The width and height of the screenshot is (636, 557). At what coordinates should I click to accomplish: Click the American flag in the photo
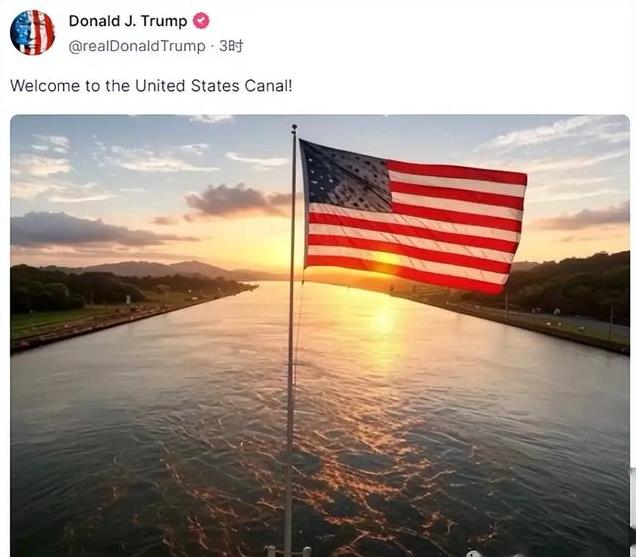pyautogui.click(x=413, y=217)
